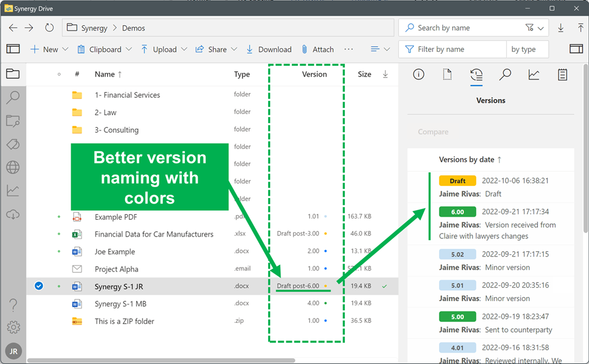Click the Synergy breadcrumb in address bar
The height and width of the screenshot is (364, 589).
click(x=94, y=28)
